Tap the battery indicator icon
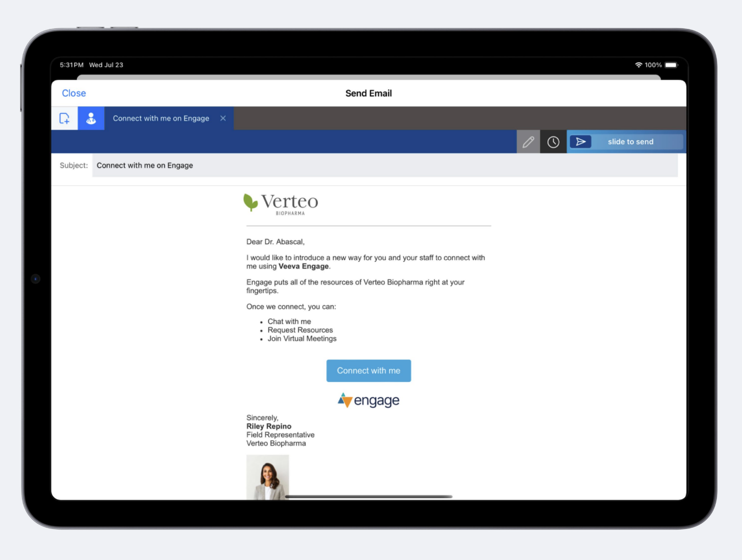 pos(672,65)
